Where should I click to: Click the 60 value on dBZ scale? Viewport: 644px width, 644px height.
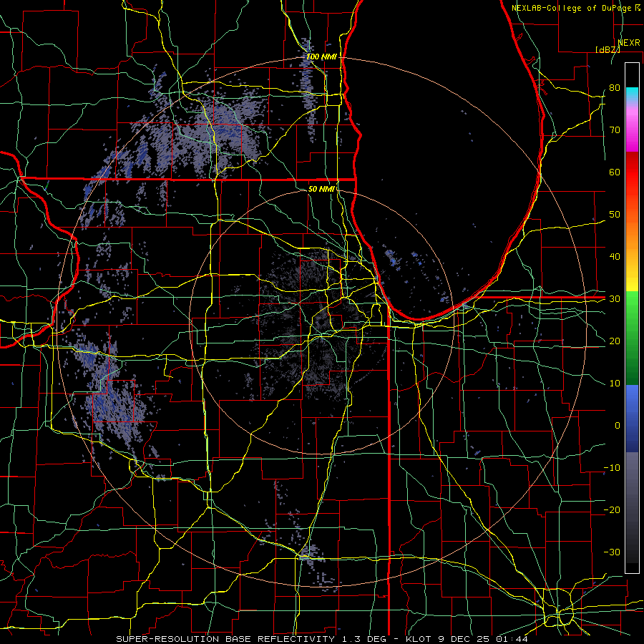pyautogui.click(x=615, y=172)
